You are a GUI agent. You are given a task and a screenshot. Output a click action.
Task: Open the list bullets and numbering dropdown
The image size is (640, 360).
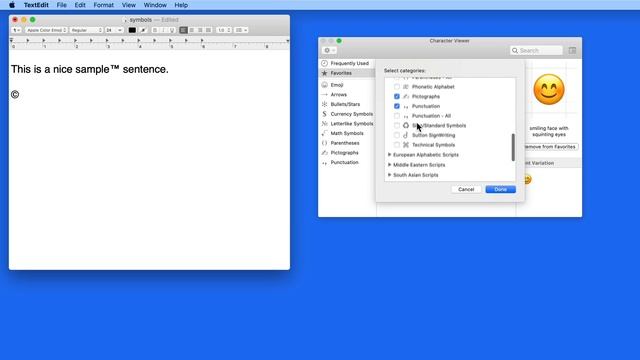pyautogui.click(x=241, y=30)
